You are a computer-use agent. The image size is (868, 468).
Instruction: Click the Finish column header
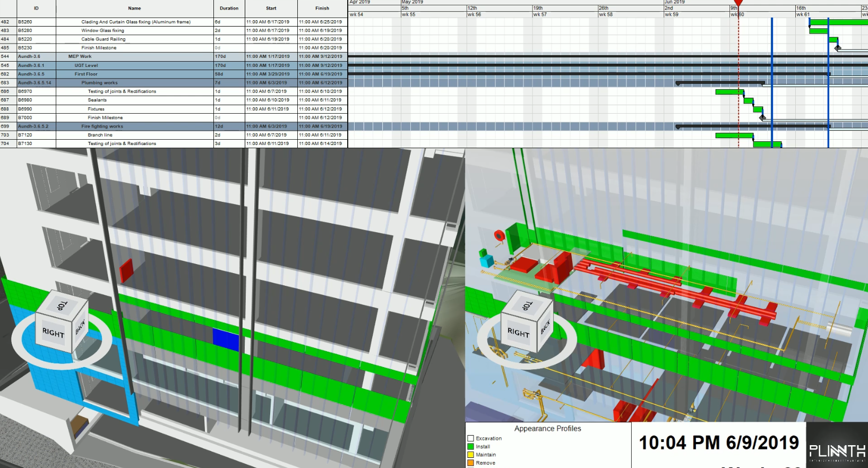point(322,8)
